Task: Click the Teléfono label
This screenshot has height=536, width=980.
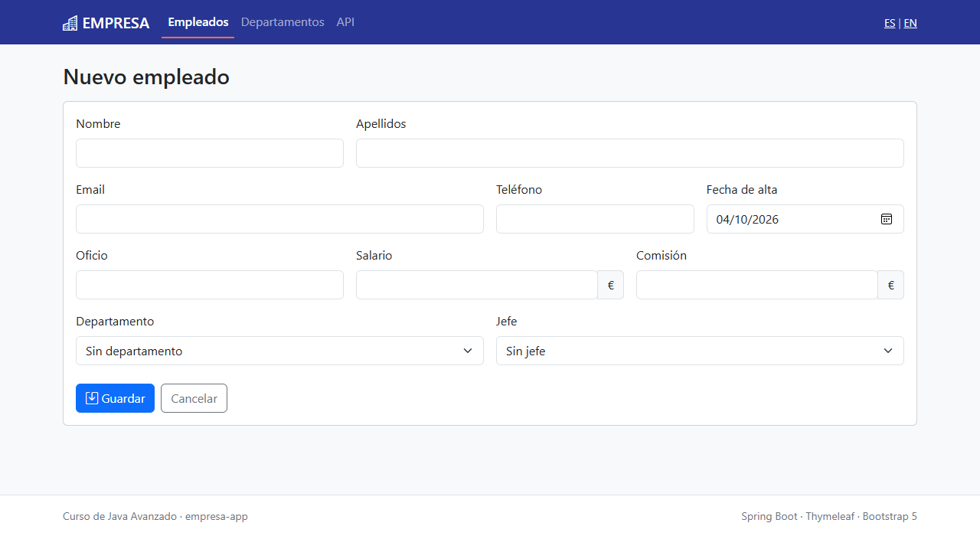Action: [x=519, y=190]
